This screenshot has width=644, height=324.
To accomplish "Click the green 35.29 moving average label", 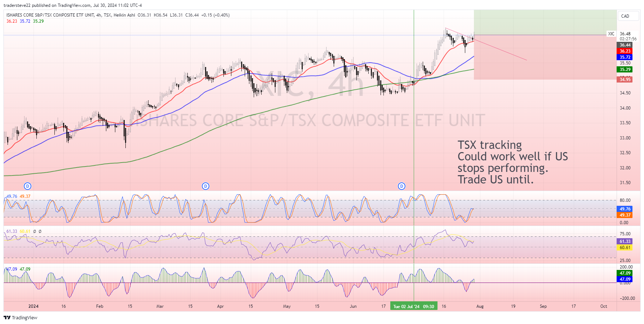I will [x=625, y=70].
